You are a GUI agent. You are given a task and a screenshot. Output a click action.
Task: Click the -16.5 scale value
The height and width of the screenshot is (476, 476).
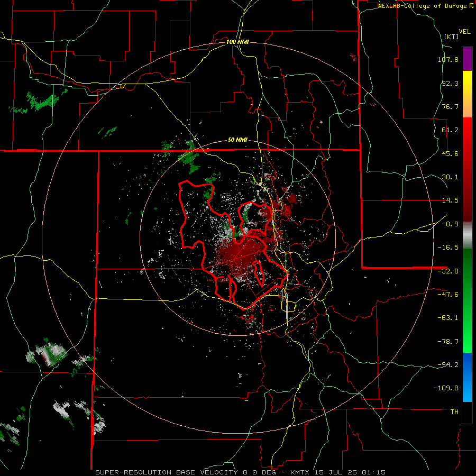coord(448,248)
